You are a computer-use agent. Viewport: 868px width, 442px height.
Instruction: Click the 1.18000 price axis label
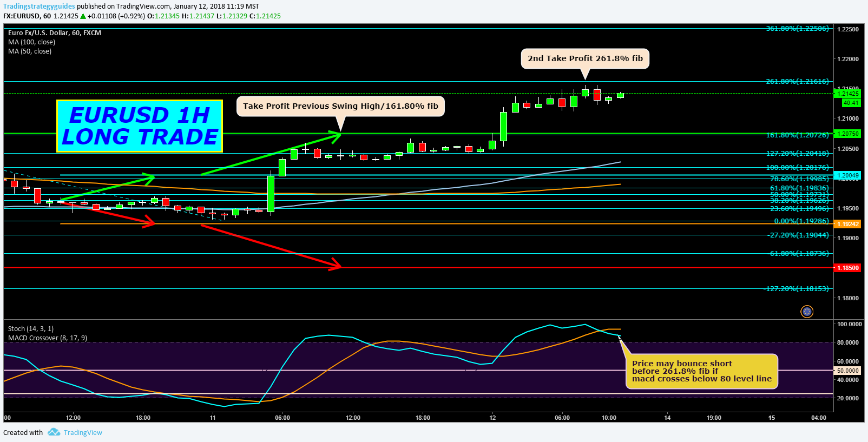tap(848, 298)
